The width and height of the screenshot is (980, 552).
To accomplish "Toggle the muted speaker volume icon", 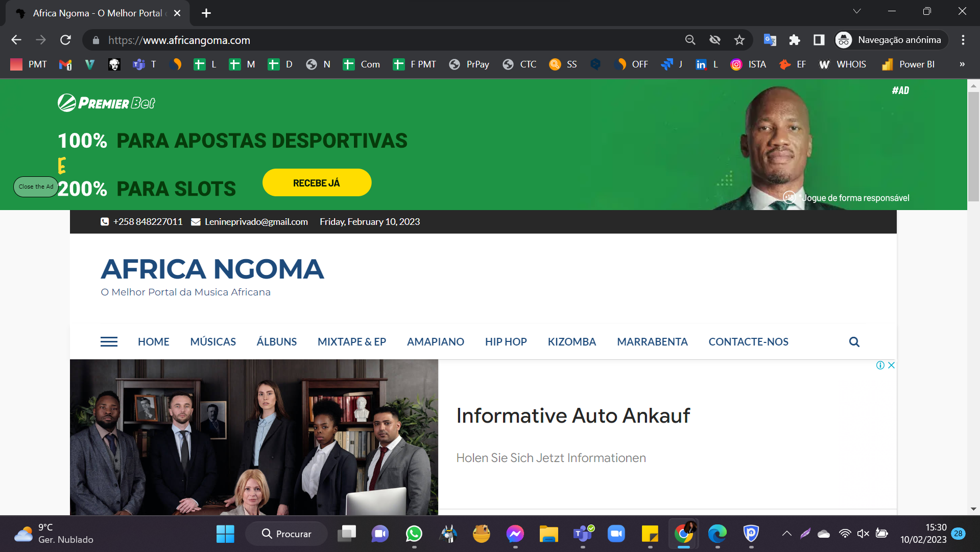I will click(863, 534).
